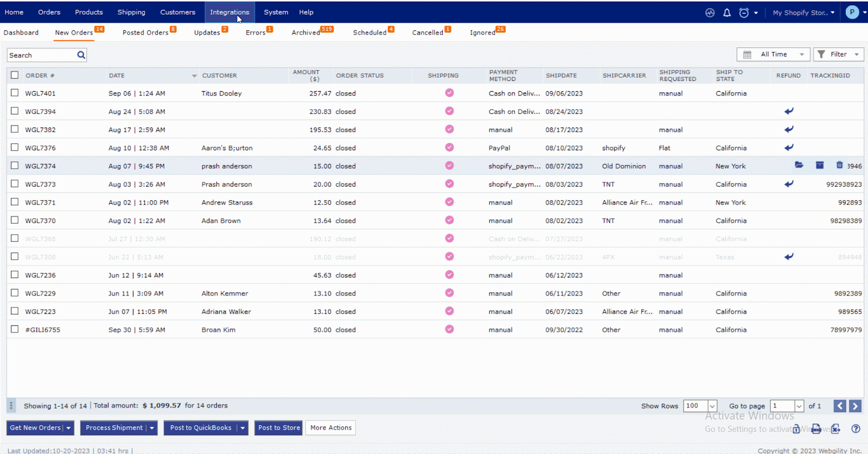
Task: Check the box for order #GILI6755
Action: pos(15,329)
